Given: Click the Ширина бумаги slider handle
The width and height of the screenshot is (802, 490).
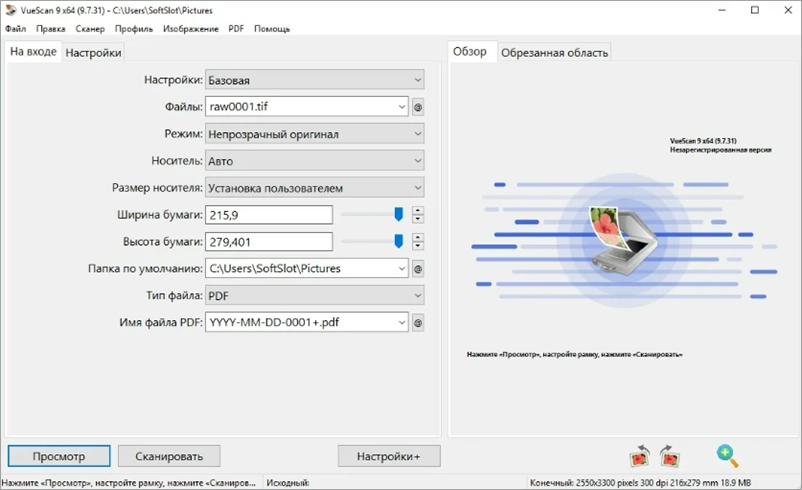Looking at the screenshot, I should point(398,214).
